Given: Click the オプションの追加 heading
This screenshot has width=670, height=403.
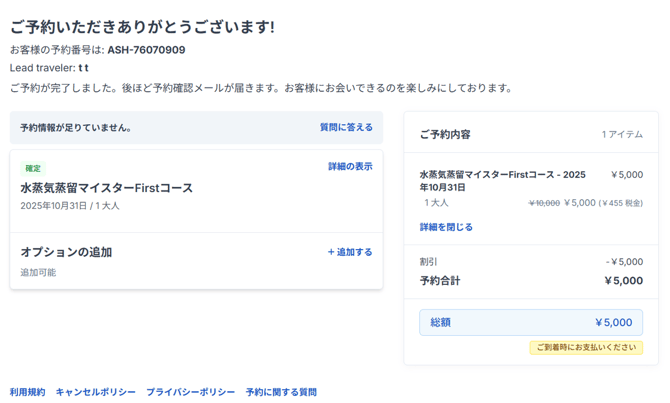Looking at the screenshot, I should point(66,252).
